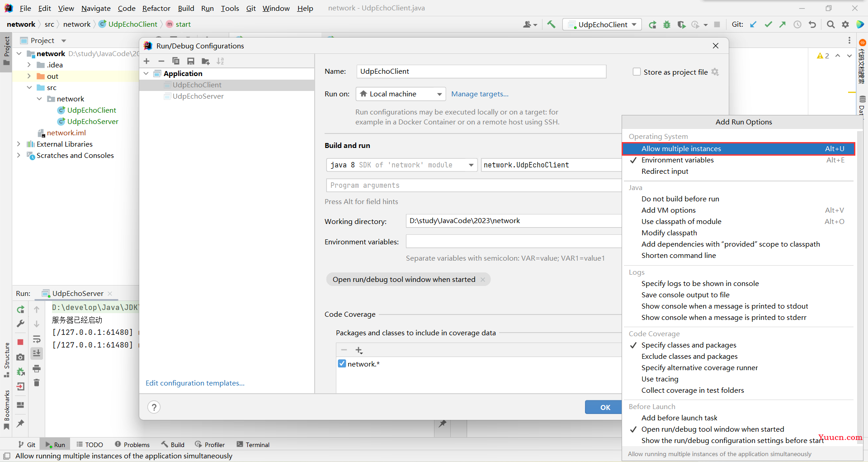Expand Scratches and Consoles node
Screen dimensions: 868x462
pos(19,155)
